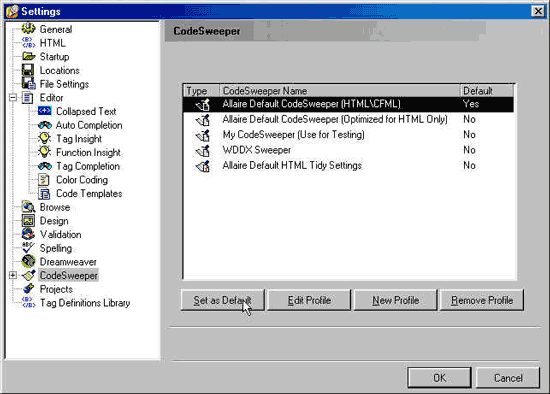Collapse the Editor tree node
This screenshot has height=394, width=550.
tap(13, 98)
